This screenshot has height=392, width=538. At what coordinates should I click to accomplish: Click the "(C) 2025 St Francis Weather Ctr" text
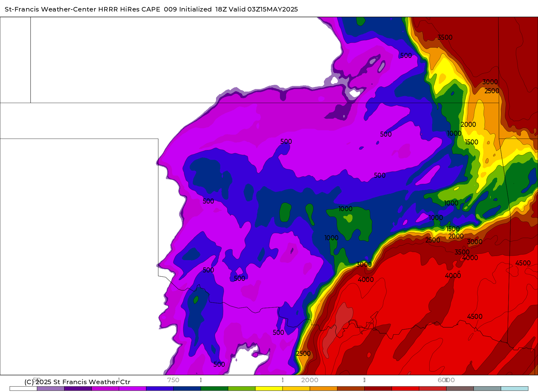coord(77,382)
